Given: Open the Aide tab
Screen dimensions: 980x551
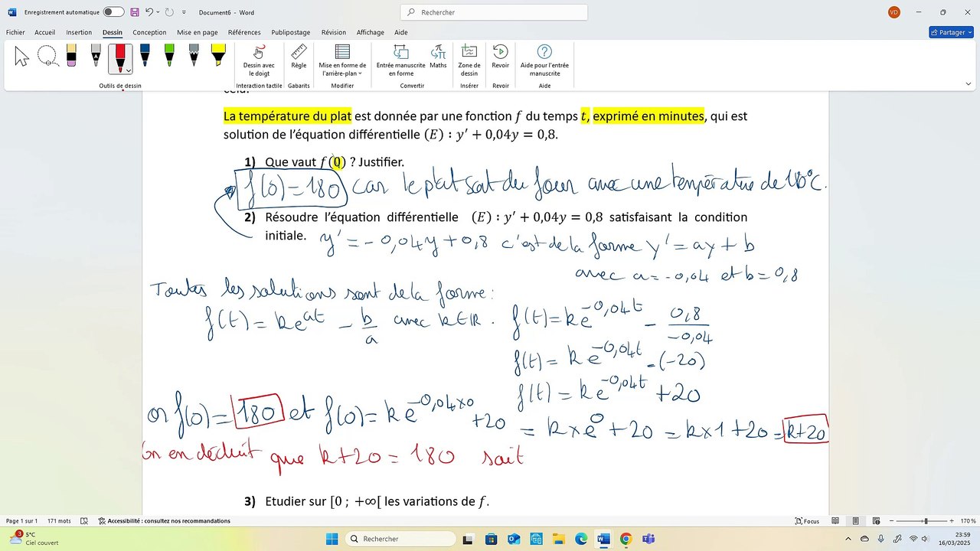Looking at the screenshot, I should (400, 32).
